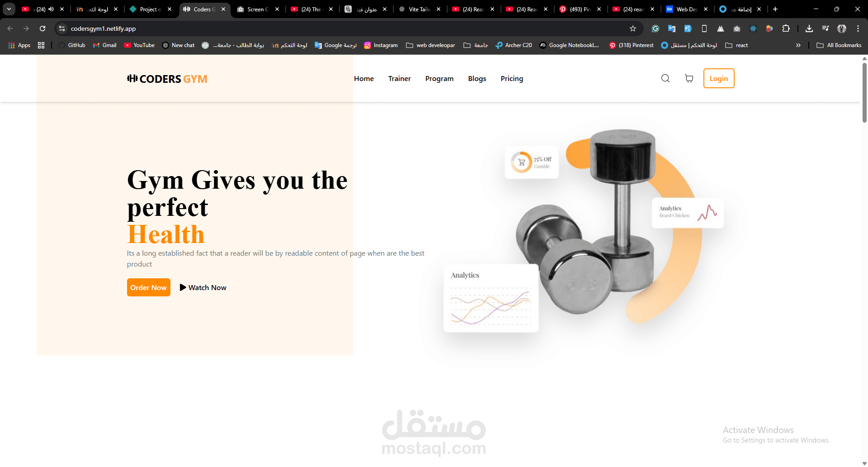Screen dimensions: 868x467
Task: Mute the audio on the first YouTube tab
Action: pos(51,9)
